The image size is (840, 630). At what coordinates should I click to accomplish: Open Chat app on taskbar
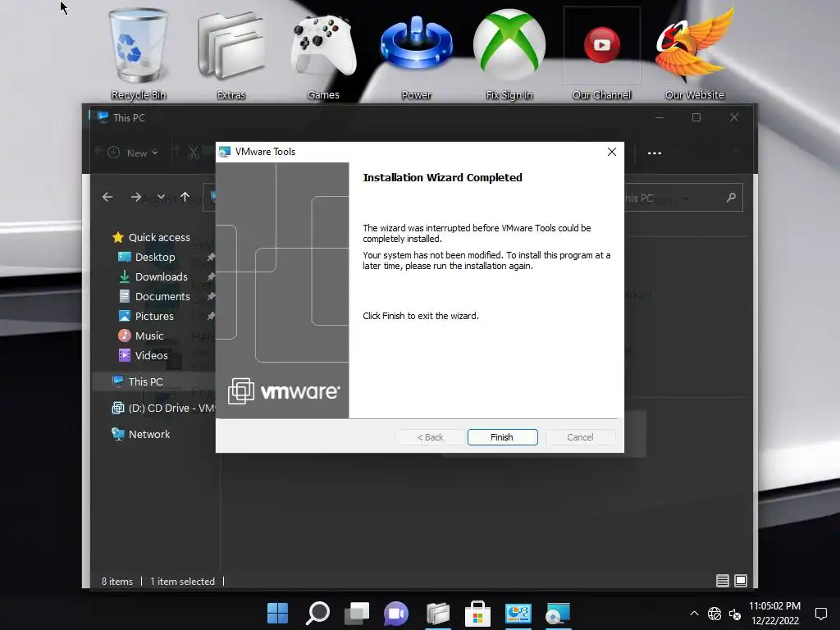pos(396,613)
